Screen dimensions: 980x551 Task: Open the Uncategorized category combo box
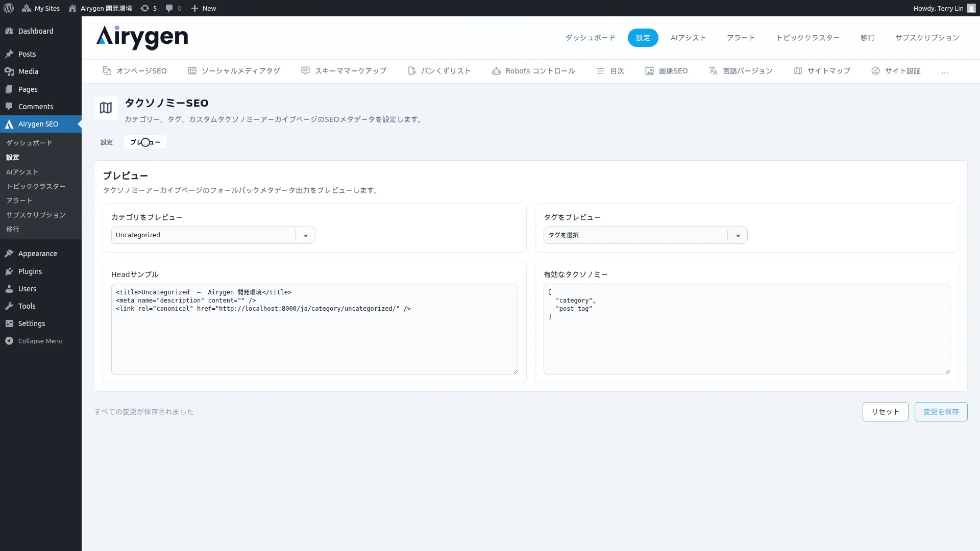tap(213, 235)
